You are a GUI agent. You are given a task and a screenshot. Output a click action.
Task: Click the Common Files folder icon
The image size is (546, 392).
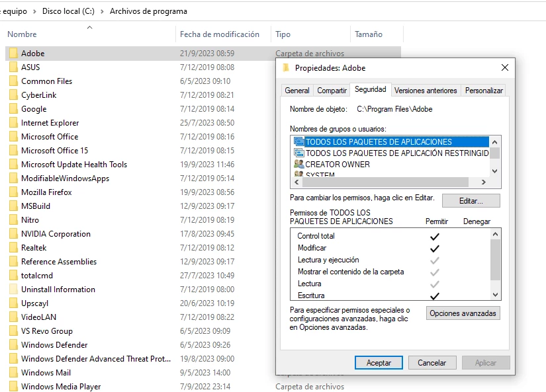[x=13, y=81]
